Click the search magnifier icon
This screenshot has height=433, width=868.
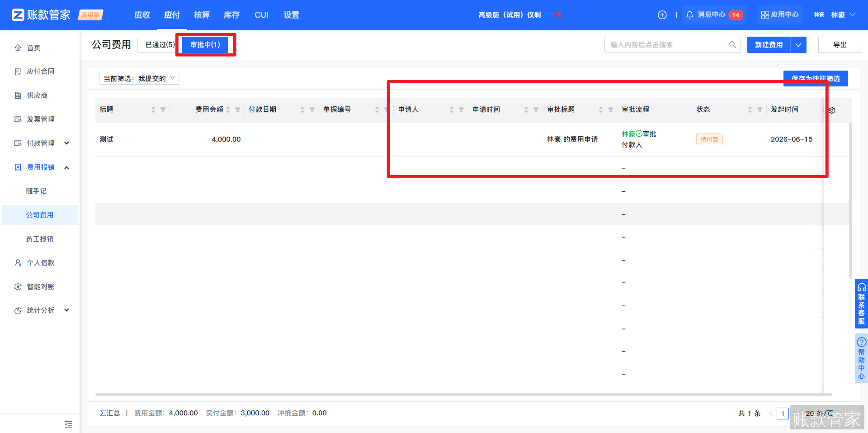click(x=732, y=45)
